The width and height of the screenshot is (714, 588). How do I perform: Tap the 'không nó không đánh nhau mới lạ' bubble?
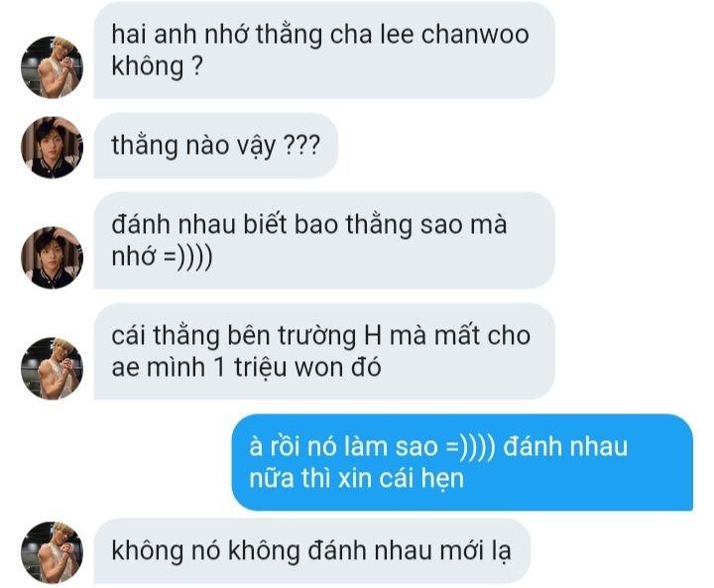[x=312, y=550]
